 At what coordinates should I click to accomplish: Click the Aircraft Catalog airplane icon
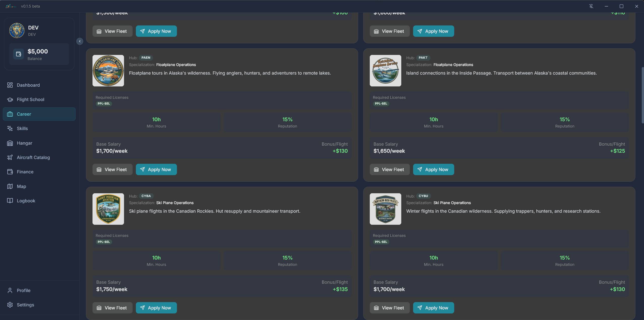(x=10, y=157)
